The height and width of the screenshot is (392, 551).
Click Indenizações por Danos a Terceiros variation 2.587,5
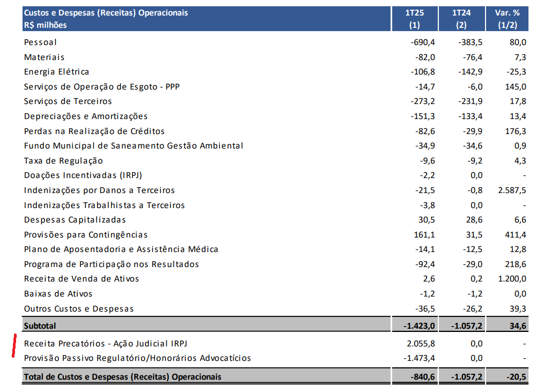click(x=512, y=190)
